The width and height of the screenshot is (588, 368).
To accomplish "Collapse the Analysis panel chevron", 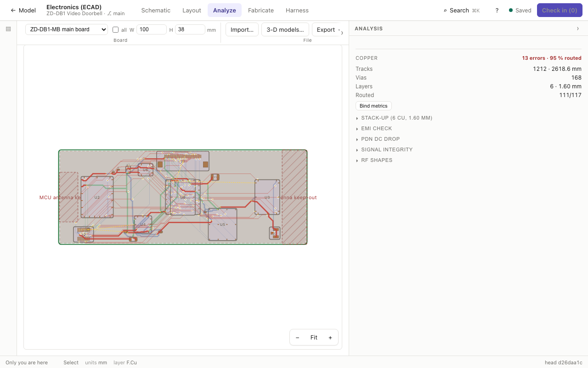I will (578, 29).
